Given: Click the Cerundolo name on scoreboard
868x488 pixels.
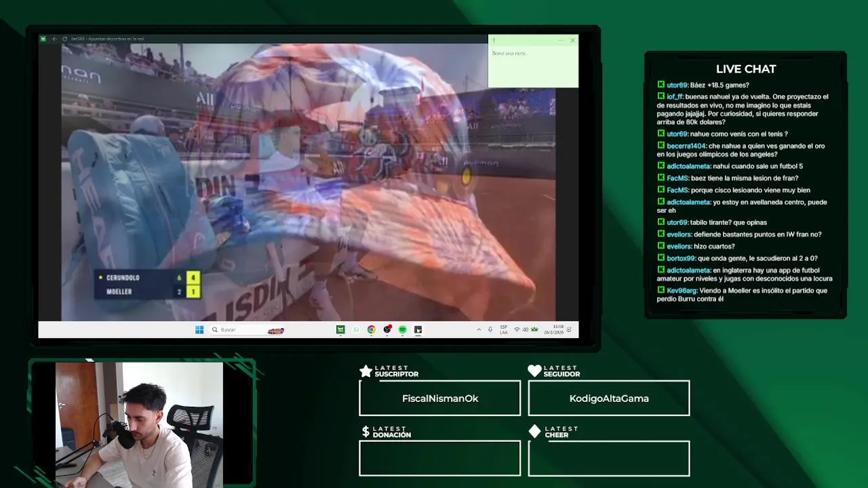Looking at the screenshot, I should point(123,278).
